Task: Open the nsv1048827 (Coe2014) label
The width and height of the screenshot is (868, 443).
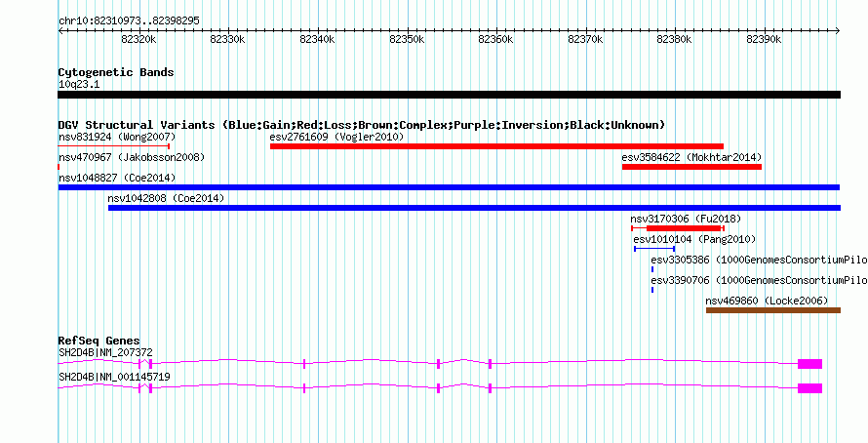Action: click(x=117, y=178)
